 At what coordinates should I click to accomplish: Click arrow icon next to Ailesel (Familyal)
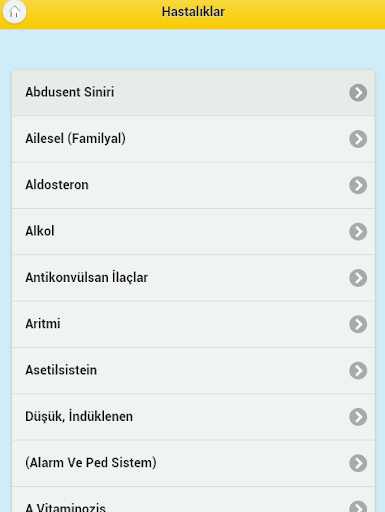pyautogui.click(x=358, y=139)
